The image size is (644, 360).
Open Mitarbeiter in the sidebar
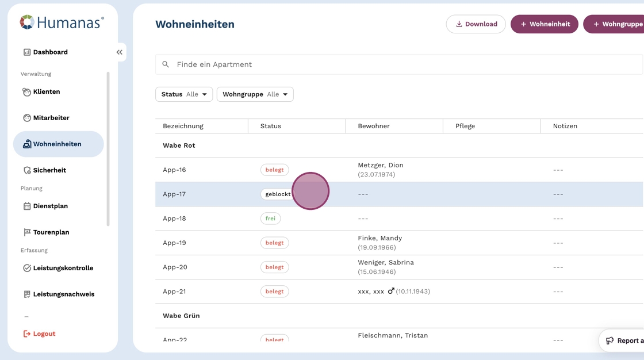click(x=51, y=118)
